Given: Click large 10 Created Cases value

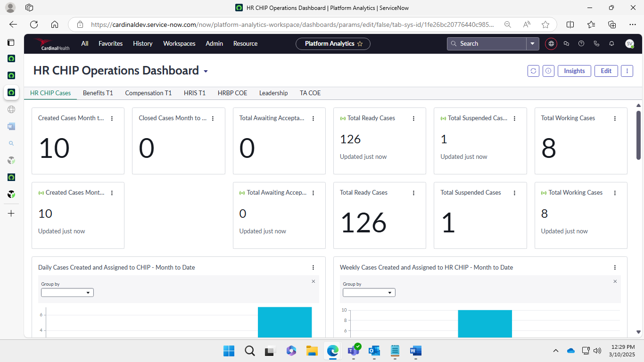Looking at the screenshot, I should (54, 148).
